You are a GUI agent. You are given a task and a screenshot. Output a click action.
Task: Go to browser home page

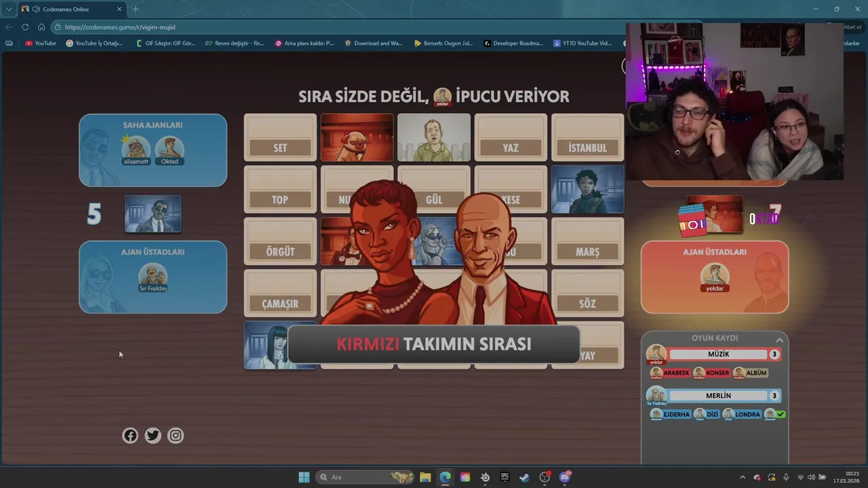click(x=41, y=27)
